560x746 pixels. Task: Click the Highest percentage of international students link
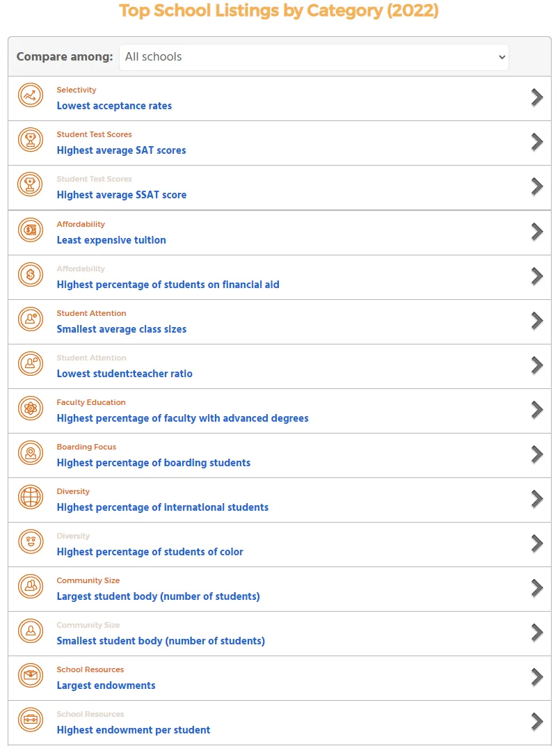coord(162,507)
